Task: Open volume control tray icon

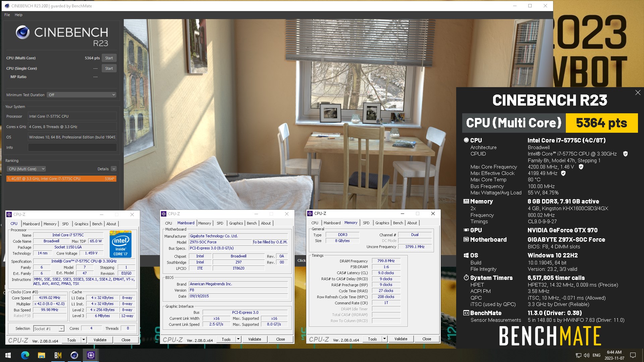Action: [587, 355]
